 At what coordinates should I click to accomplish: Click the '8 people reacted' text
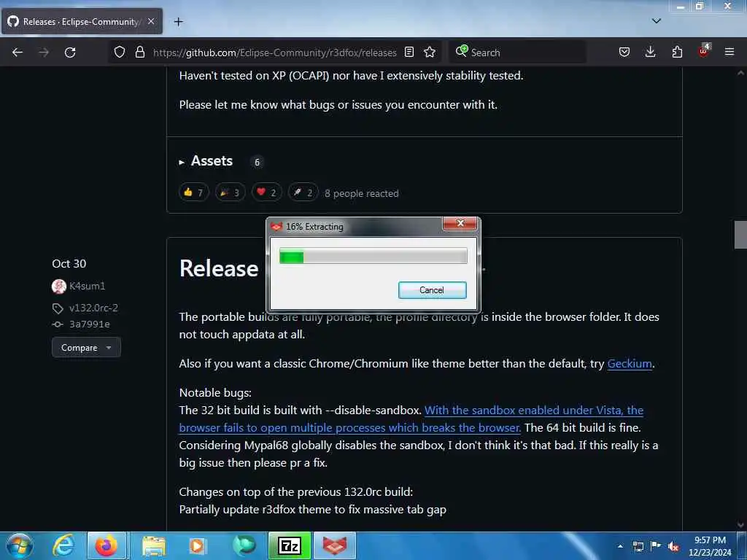pos(362,193)
